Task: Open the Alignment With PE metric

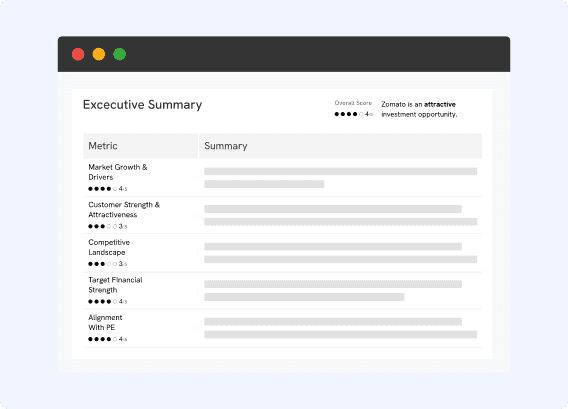Action: click(105, 322)
